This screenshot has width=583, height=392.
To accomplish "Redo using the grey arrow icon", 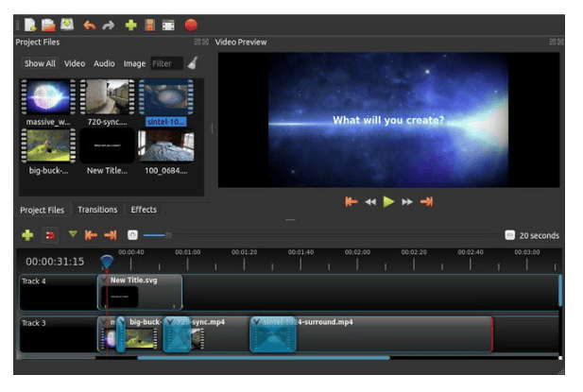I will pos(109,26).
